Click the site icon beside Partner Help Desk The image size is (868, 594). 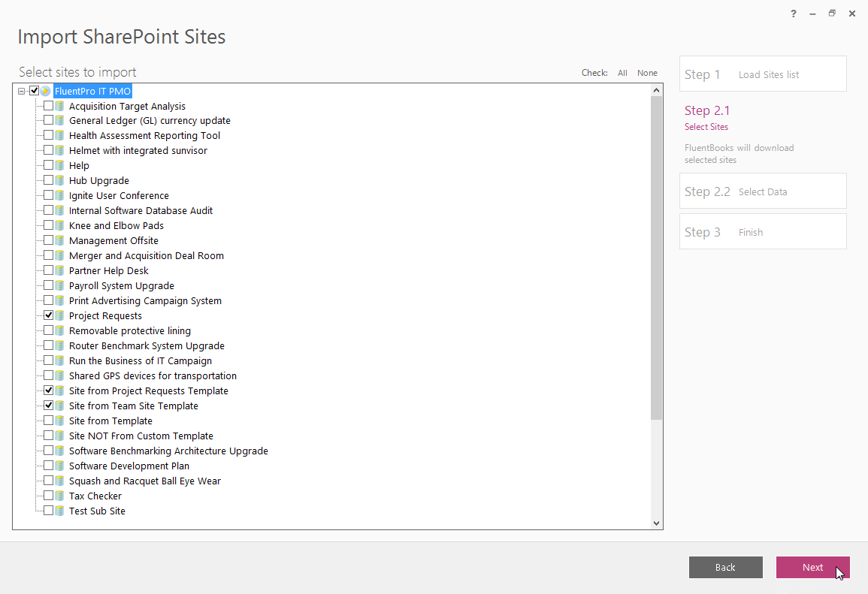coord(60,270)
